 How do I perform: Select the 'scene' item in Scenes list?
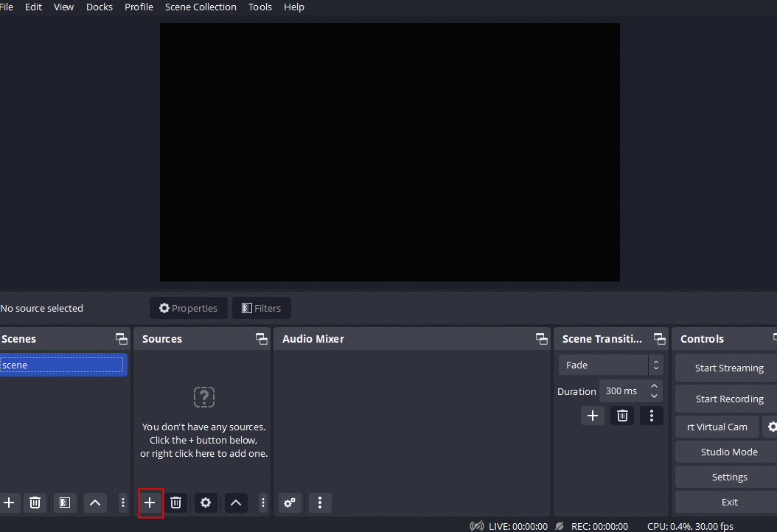pos(63,365)
